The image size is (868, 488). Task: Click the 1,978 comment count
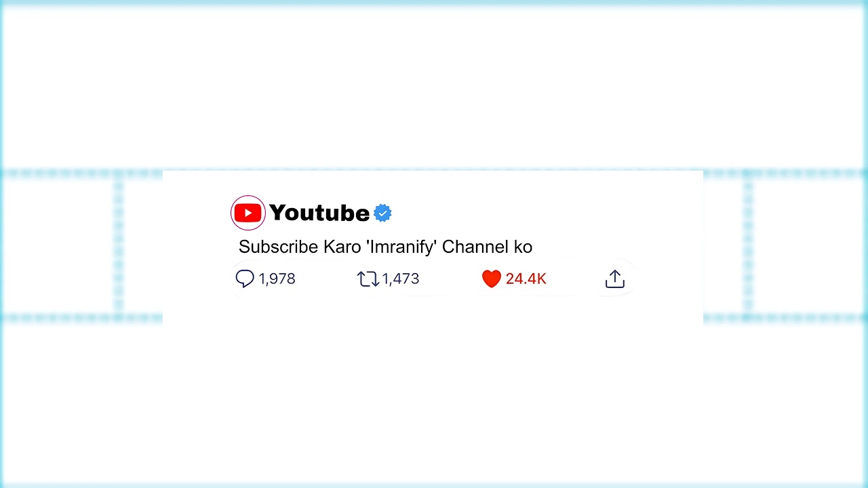277,279
